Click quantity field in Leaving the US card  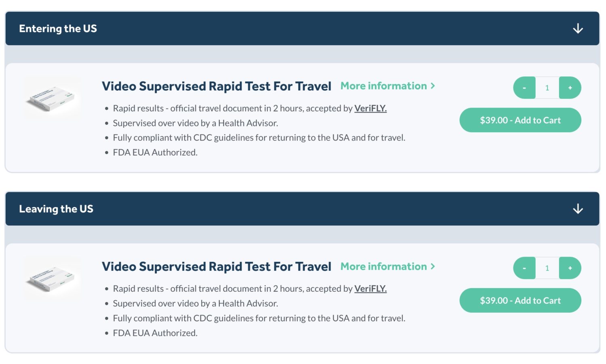pos(547,268)
